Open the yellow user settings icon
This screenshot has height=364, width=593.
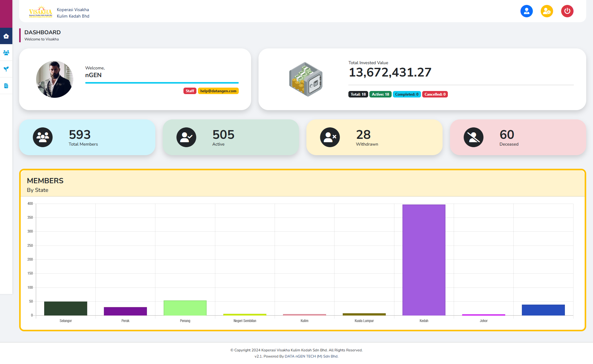547,11
